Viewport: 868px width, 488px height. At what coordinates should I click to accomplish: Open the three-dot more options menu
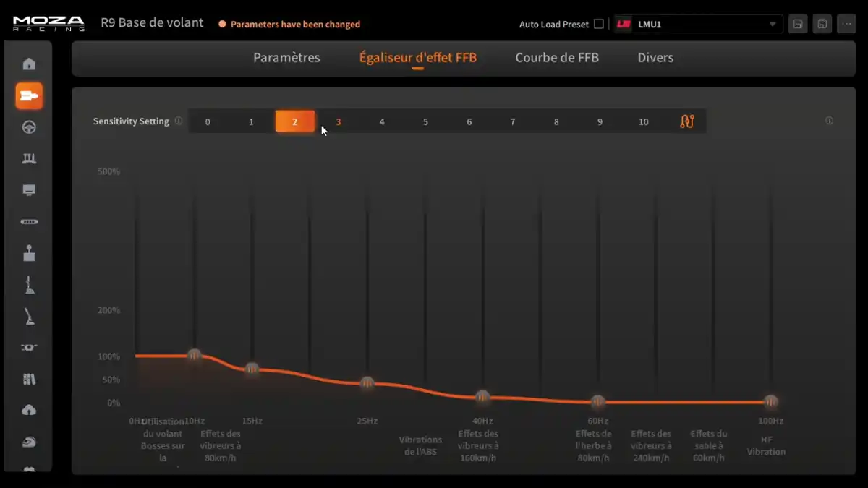pos(847,24)
